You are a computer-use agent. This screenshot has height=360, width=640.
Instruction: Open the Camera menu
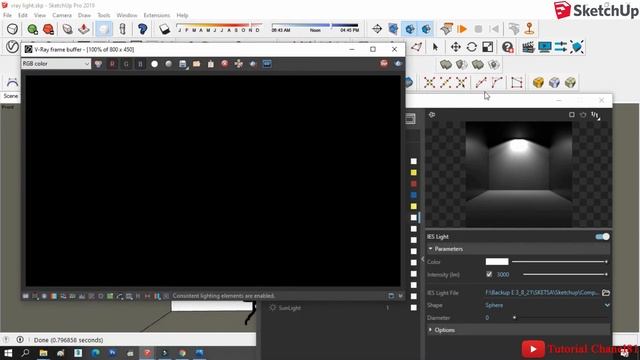[62, 15]
